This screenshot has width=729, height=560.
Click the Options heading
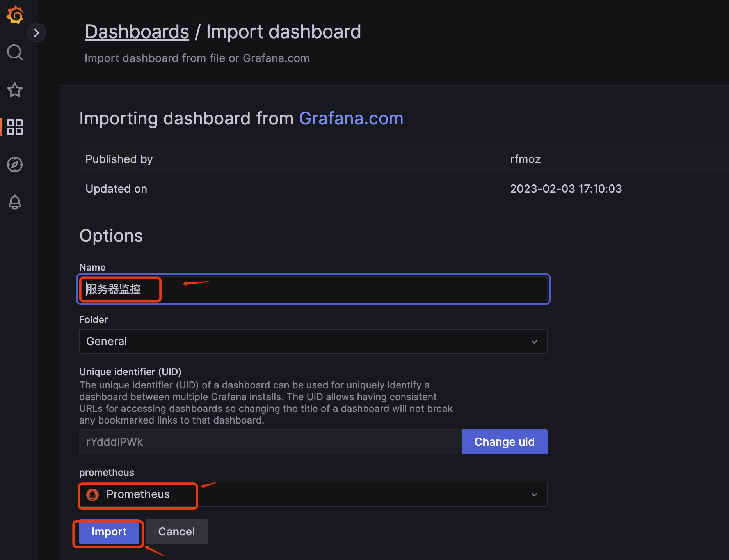pyautogui.click(x=111, y=236)
